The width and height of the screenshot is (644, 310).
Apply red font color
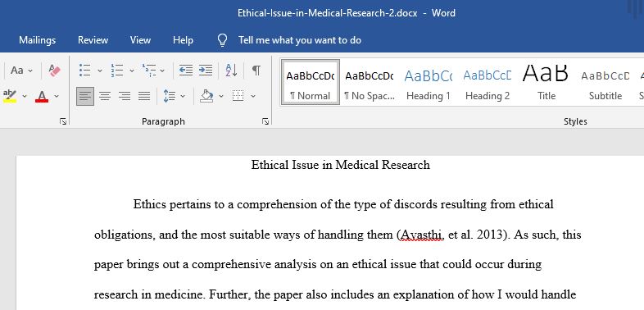(42, 96)
